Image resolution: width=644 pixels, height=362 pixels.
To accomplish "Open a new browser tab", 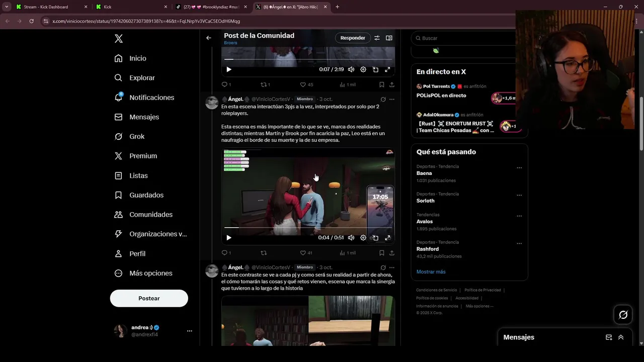I will pos(337,7).
